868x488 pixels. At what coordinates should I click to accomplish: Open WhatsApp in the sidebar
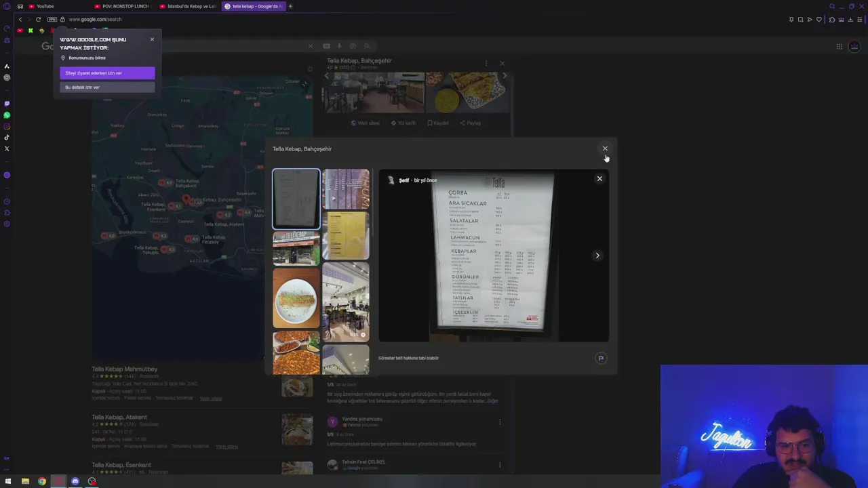point(7,115)
